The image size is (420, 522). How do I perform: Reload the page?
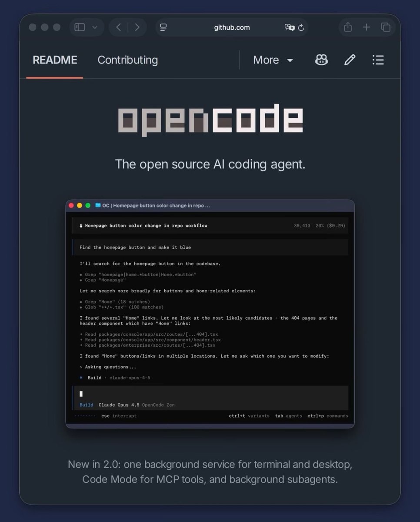[301, 27]
